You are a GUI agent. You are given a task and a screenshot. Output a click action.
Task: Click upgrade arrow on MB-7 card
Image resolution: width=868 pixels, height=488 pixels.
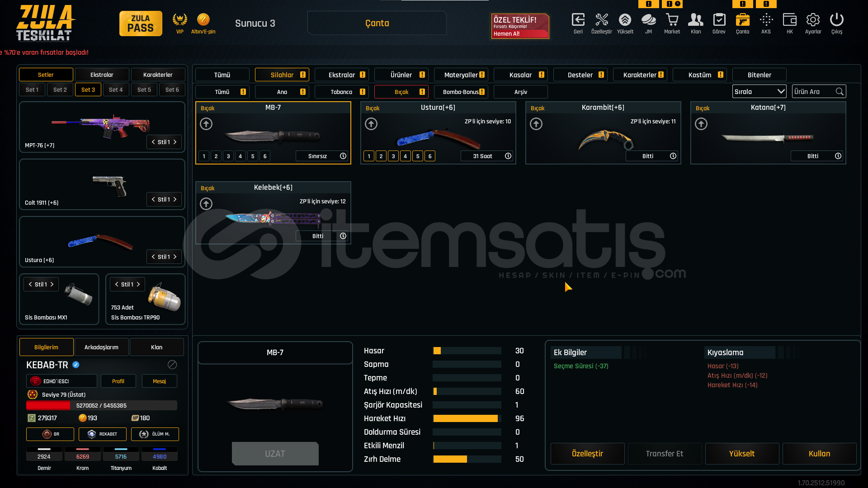coord(206,124)
